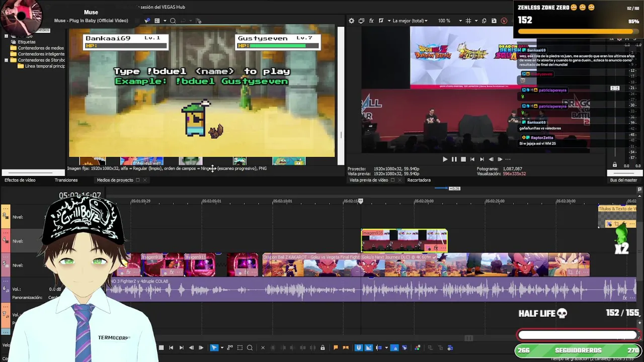Collapse the Contenedores de Storyboard tree node
644x362 pixels.
[6, 60]
